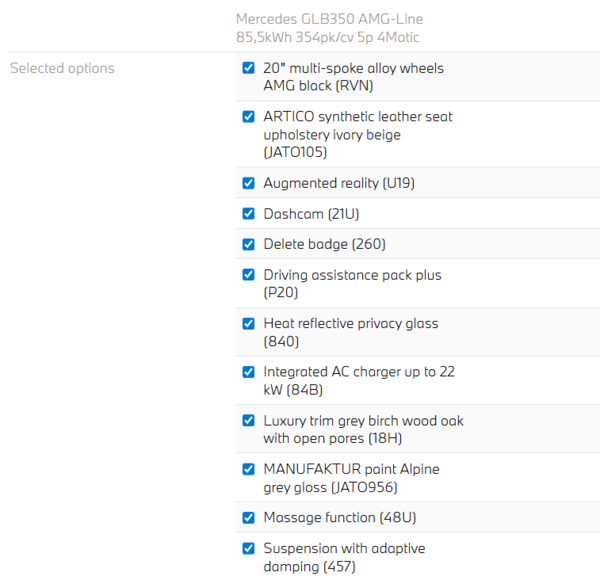
Task: Toggle Driving assistance pack plus checkbox
Action: 248,275
